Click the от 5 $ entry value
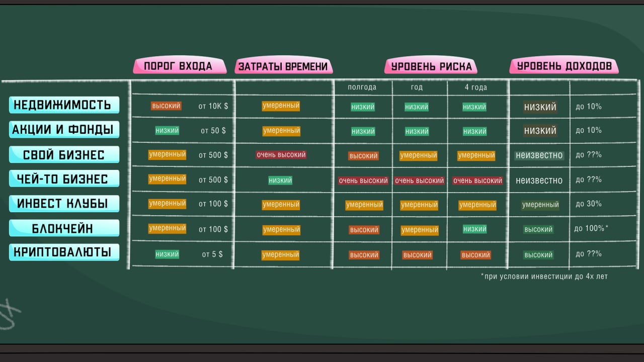The width and height of the screenshot is (644, 362). click(x=212, y=254)
